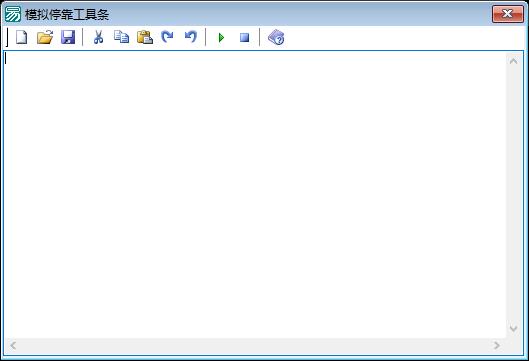
Task: Open a file with folder icon
Action: tap(45, 37)
